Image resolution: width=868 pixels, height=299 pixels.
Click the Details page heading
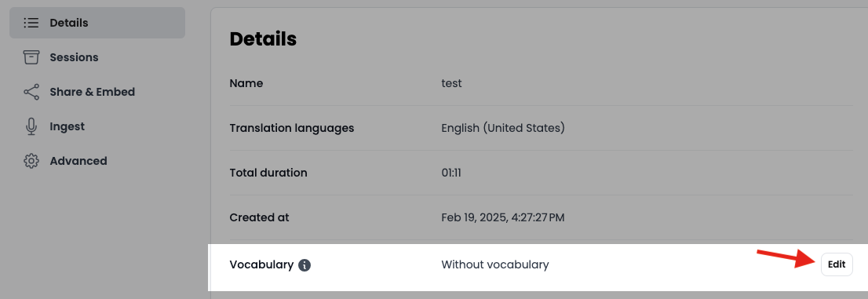coord(263,38)
